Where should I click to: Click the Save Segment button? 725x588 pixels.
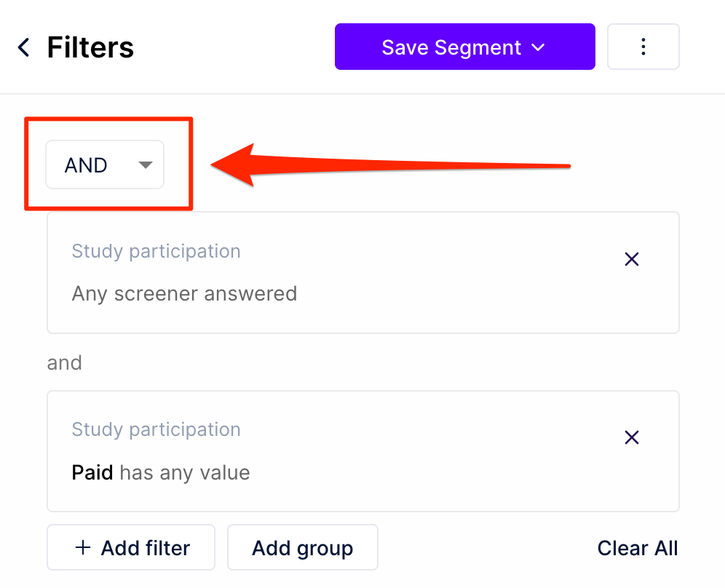click(464, 47)
